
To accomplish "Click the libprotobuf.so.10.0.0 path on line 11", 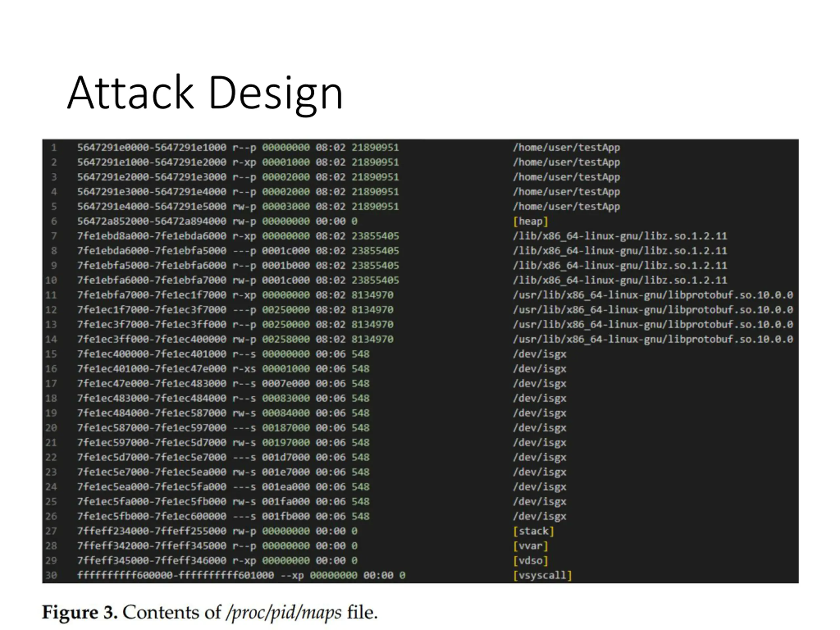I will [x=653, y=295].
